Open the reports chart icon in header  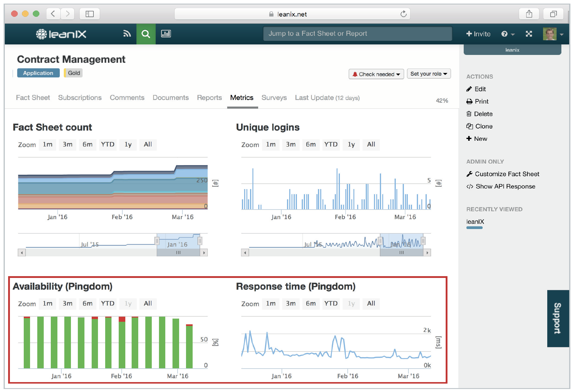(166, 34)
